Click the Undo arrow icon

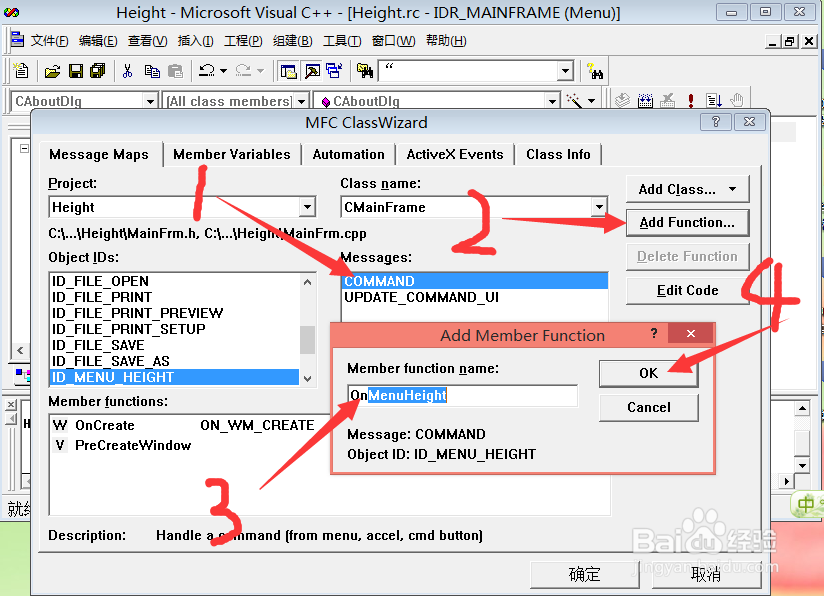tap(207, 70)
